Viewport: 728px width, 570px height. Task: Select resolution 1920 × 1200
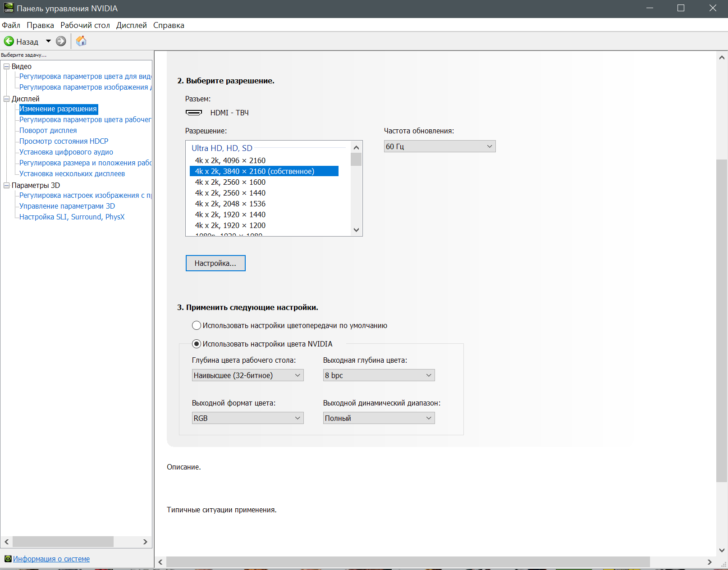[x=264, y=225]
